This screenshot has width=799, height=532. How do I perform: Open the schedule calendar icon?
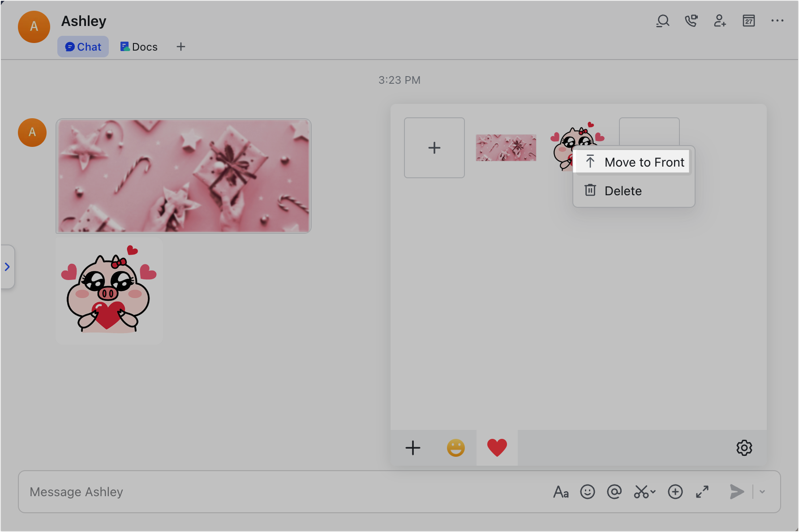[x=748, y=21]
